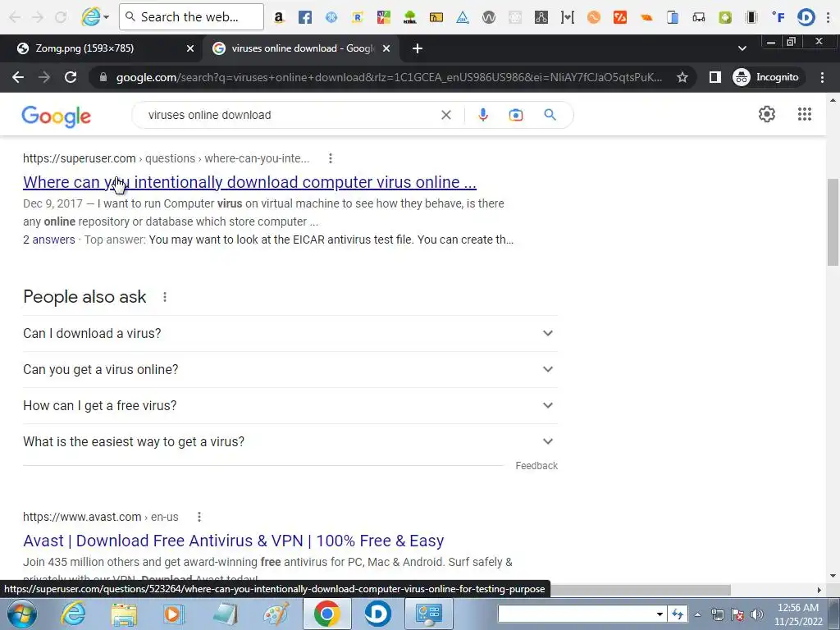
Task: Click the google.com address bar
Action: [x=389, y=77]
